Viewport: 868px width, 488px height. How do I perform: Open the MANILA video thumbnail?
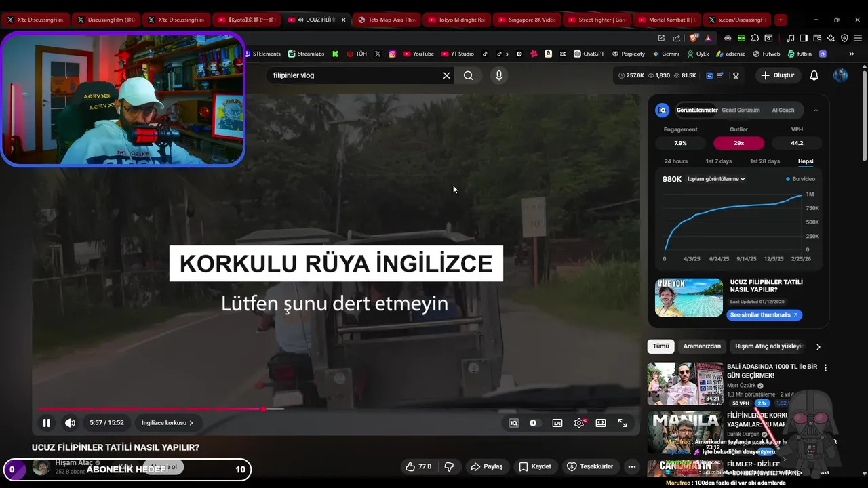685,432
